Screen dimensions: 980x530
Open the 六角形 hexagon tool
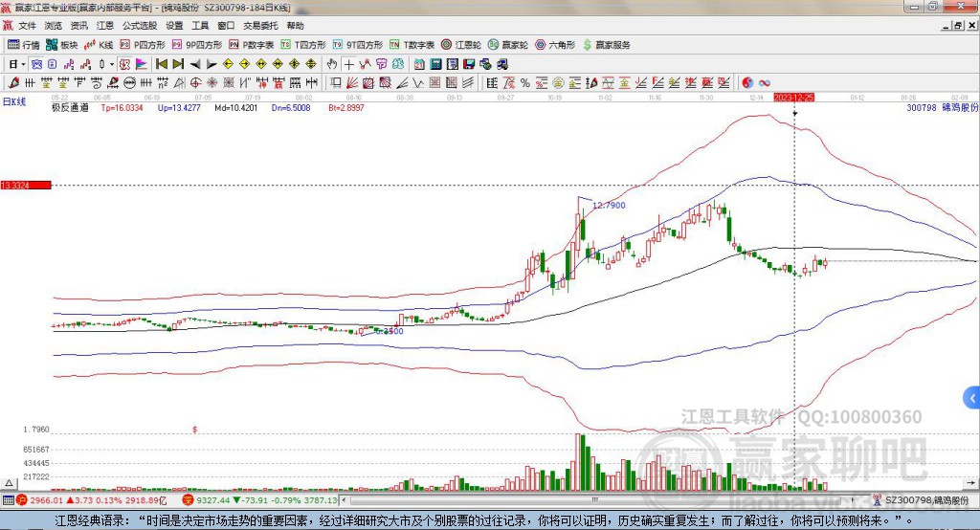[555, 45]
